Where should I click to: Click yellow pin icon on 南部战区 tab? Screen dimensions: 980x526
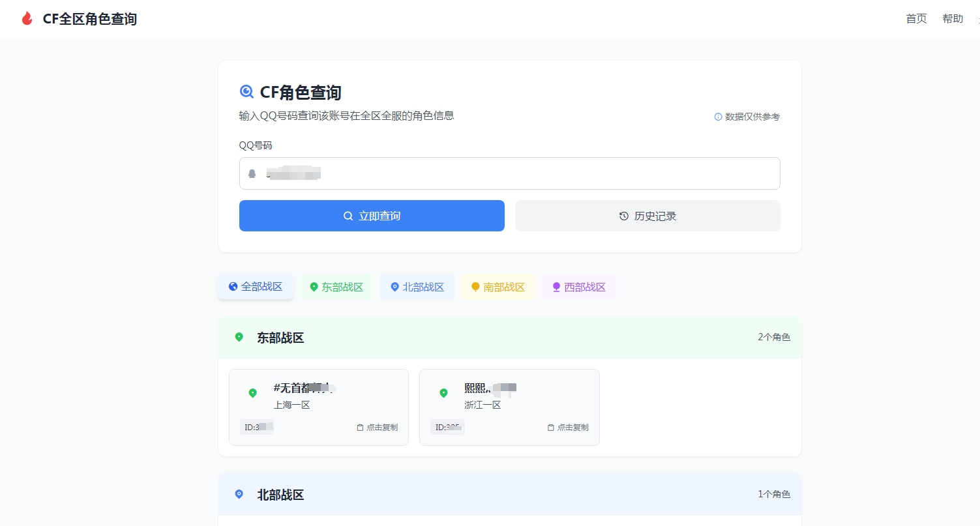(475, 287)
